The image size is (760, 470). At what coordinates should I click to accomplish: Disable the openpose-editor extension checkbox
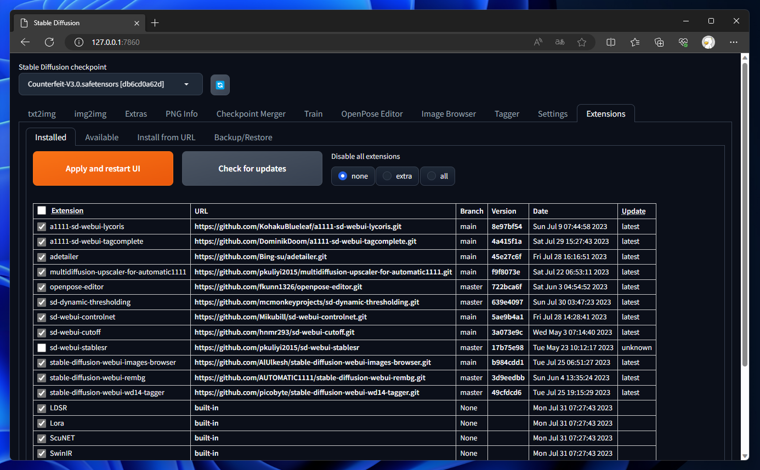pos(42,287)
